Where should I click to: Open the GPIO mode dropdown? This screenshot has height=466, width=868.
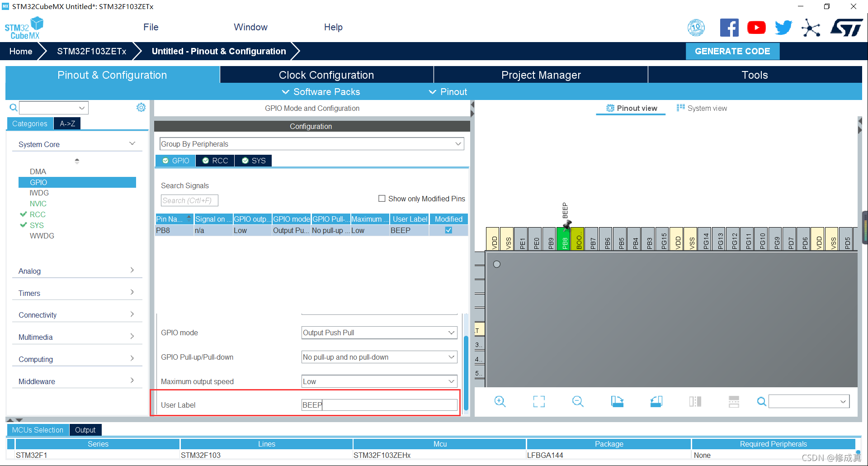click(x=379, y=333)
